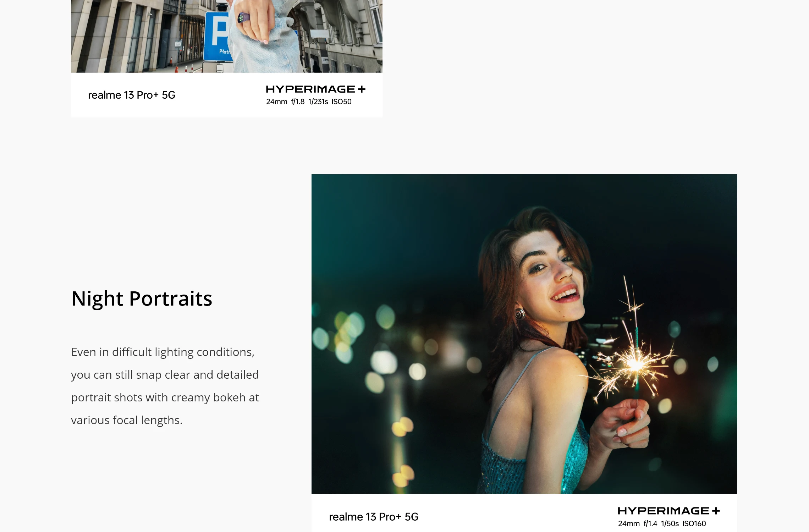Click the Night Portraits heading
This screenshot has height=532, width=809.
pyautogui.click(x=142, y=298)
